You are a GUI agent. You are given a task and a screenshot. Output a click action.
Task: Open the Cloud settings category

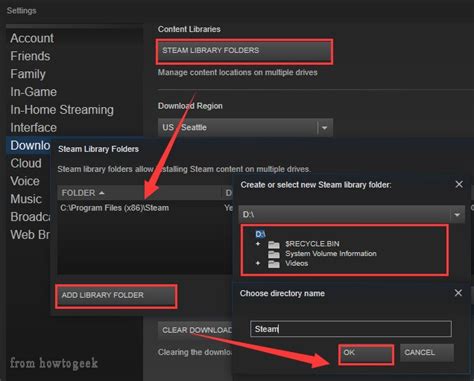[x=26, y=163]
